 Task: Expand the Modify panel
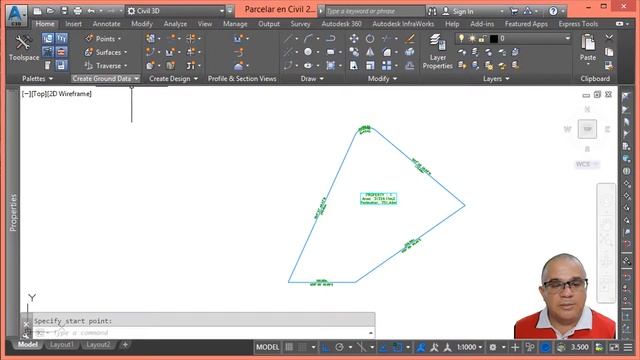[x=382, y=78]
